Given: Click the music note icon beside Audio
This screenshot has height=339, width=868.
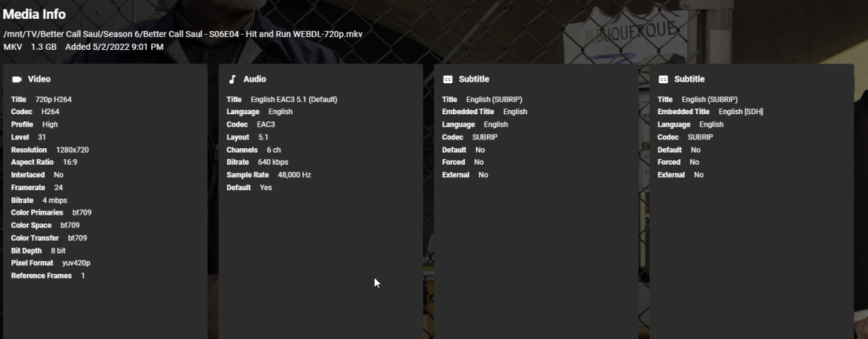Looking at the screenshot, I should (x=232, y=80).
